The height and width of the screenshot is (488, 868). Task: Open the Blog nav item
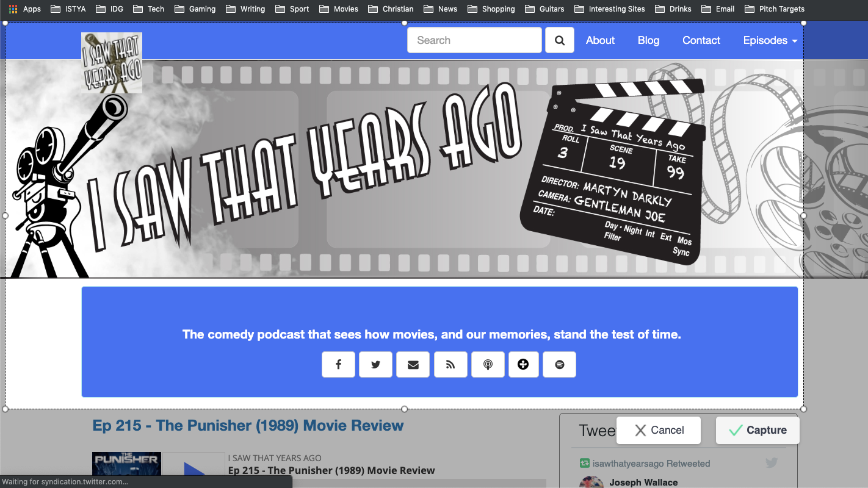(x=648, y=40)
